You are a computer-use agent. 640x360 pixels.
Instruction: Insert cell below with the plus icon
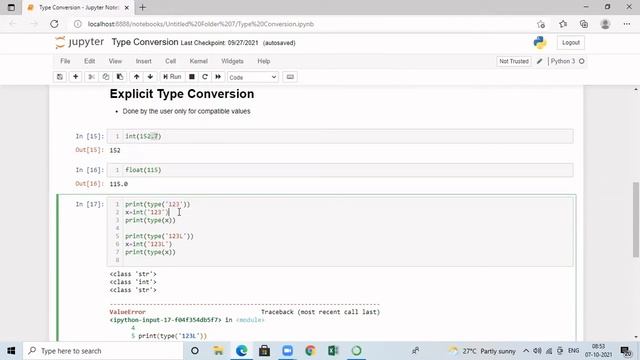tap(76, 77)
